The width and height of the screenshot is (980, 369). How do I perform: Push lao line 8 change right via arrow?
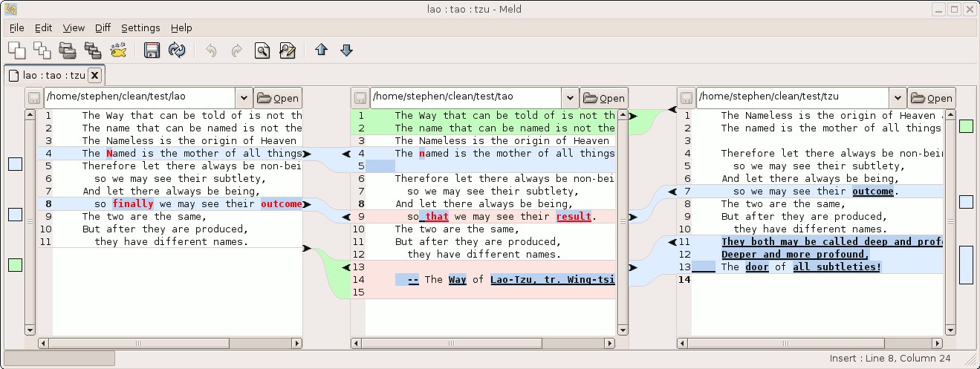point(307,204)
